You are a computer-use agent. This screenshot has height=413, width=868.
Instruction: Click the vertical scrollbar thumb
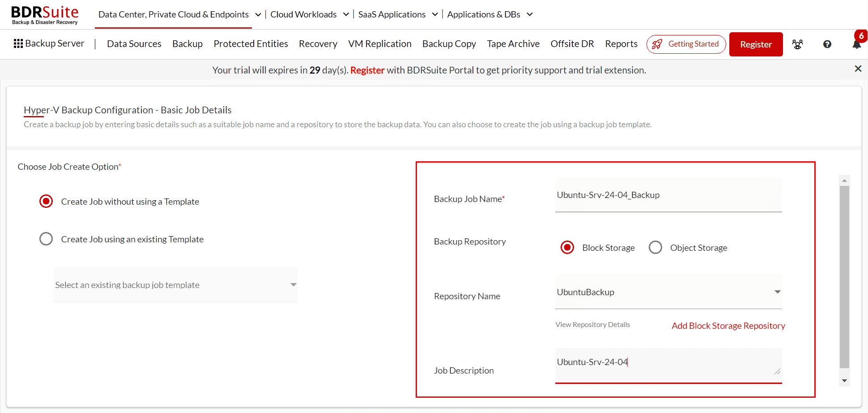[844, 277]
